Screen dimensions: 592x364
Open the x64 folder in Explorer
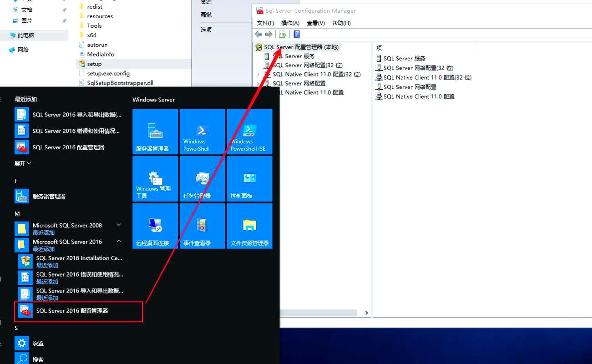point(91,35)
